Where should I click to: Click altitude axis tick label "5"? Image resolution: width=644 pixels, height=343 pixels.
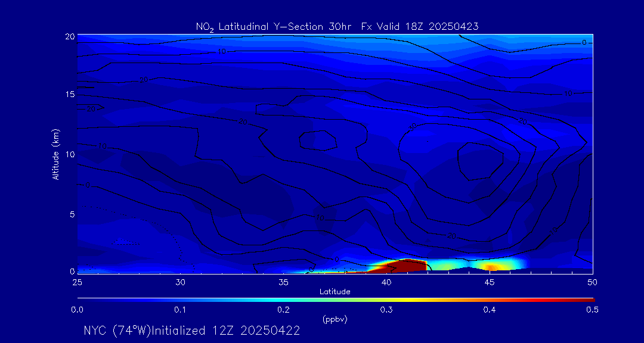(72, 214)
